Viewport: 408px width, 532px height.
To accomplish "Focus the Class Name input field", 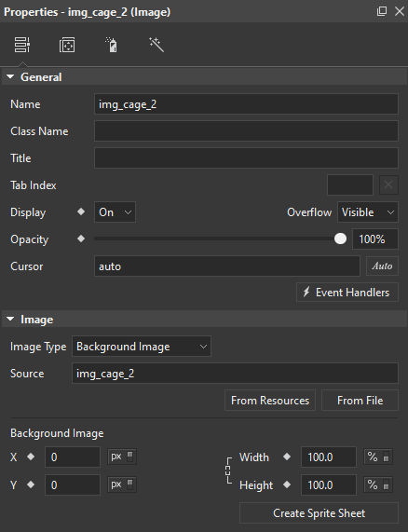I will (246, 131).
